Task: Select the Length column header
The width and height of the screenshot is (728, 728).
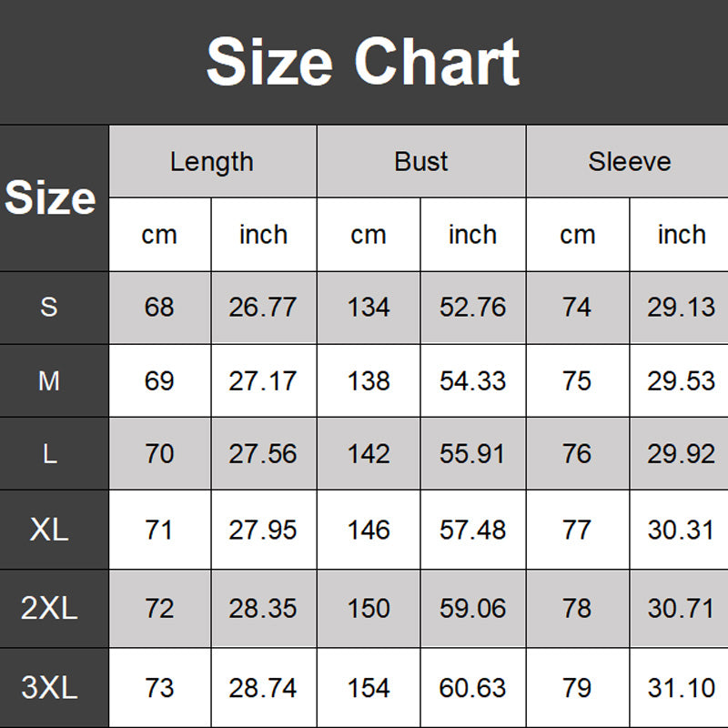Action: click(212, 162)
